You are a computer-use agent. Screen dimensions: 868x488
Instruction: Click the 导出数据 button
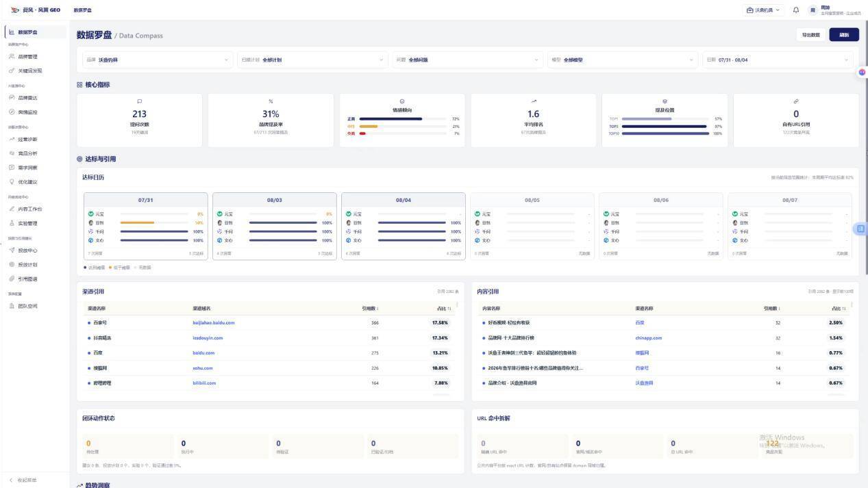(810, 35)
